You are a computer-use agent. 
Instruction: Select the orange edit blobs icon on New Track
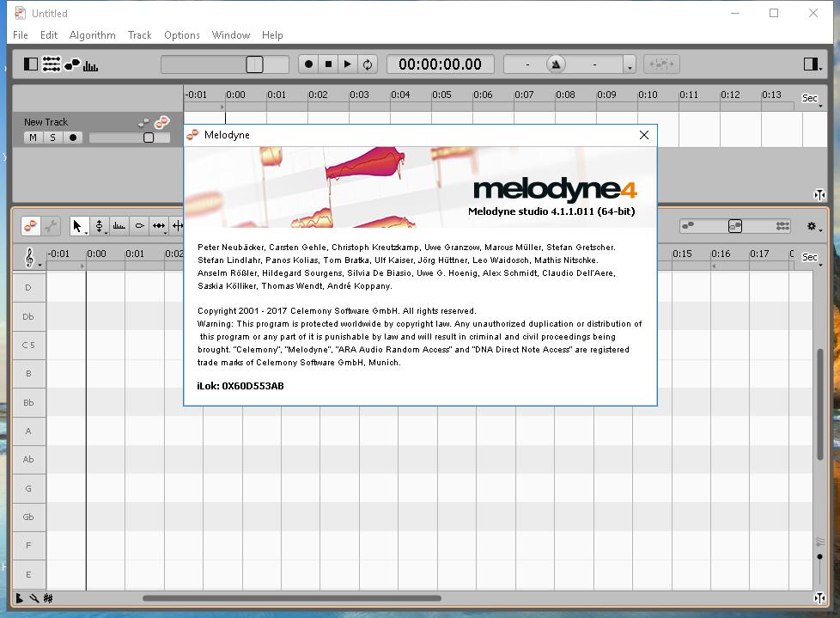(161, 123)
